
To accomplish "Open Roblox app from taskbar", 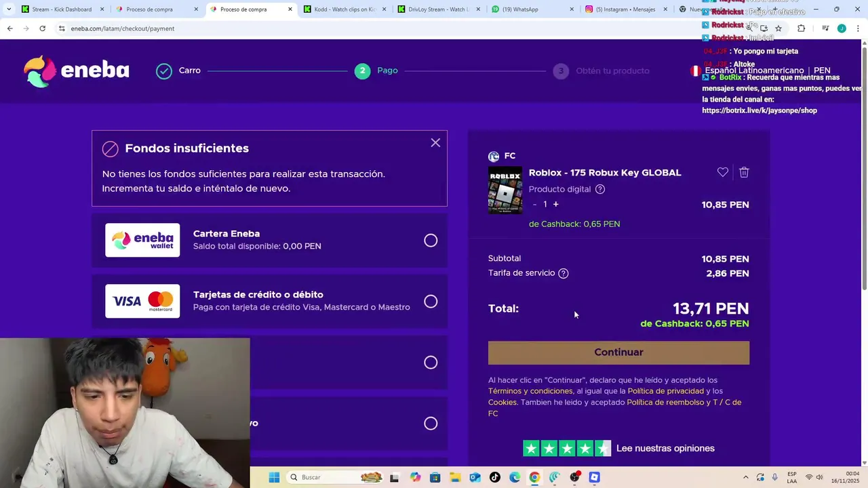I will click(595, 478).
